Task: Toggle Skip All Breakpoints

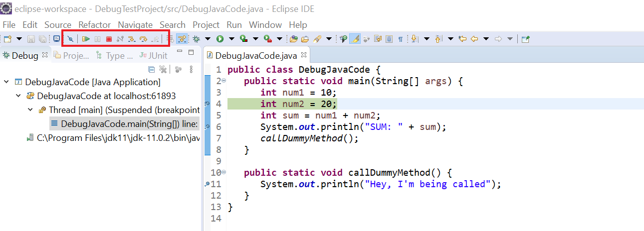Action: pos(70,38)
